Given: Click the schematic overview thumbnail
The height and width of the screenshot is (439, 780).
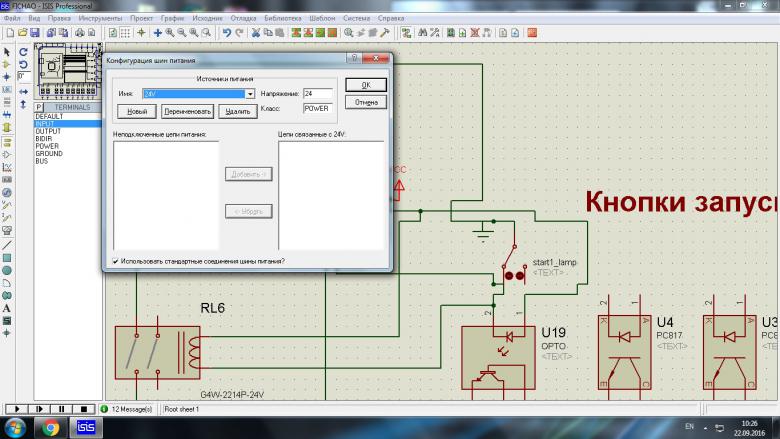Looking at the screenshot, I should coord(68,71).
